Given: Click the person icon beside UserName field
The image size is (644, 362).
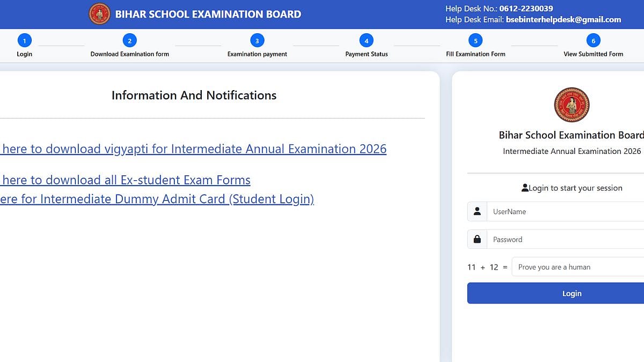Looking at the screenshot, I should click(477, 211).
